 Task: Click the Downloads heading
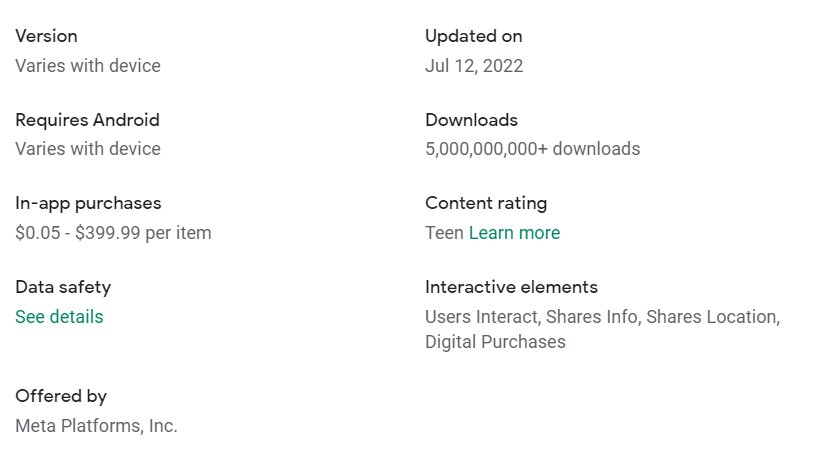pos(471,120)
